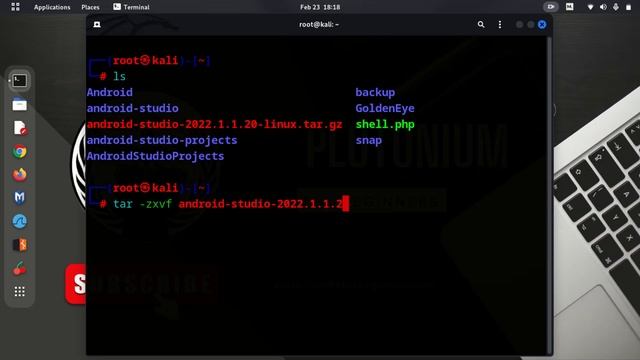Image resolution: width=640 pixels, height=360 pixels.
Task: Open the text editor dock icon
Action: click(x=19, y=128)
